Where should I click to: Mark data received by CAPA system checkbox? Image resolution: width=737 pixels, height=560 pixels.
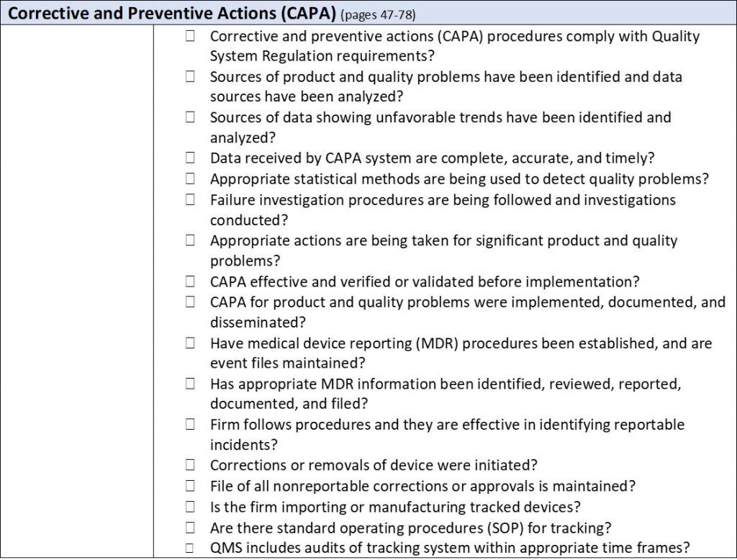pyautogui.click(x=190, y=158)
